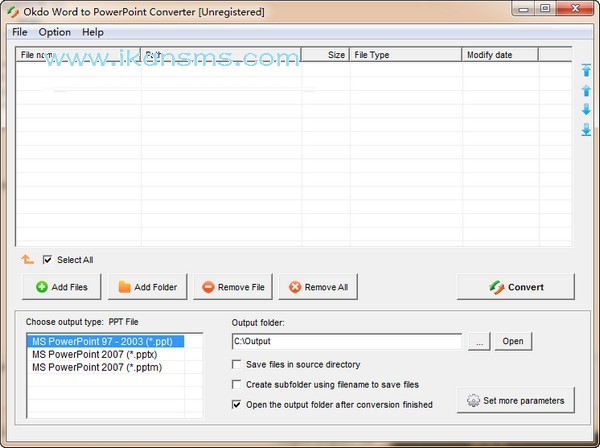Open the Option menu
Image resolution: width=600 pixels, height=448 pixels.
pos(54,32)
